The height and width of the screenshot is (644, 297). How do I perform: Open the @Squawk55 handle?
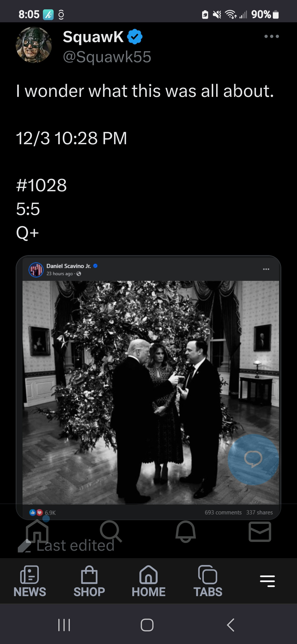click(107, 57)
